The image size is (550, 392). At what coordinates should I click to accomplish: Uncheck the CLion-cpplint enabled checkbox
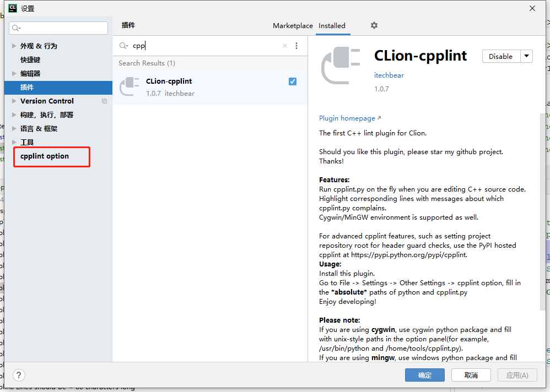pos(293,81)
